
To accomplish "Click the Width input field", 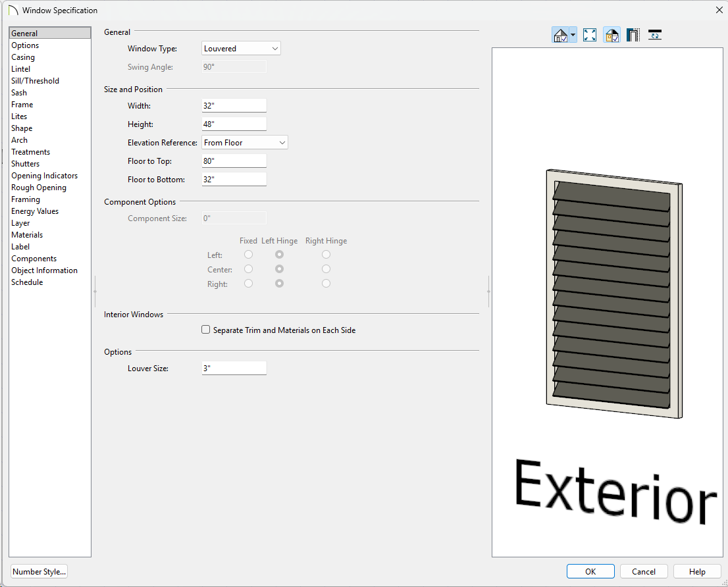I will (234, 106).
